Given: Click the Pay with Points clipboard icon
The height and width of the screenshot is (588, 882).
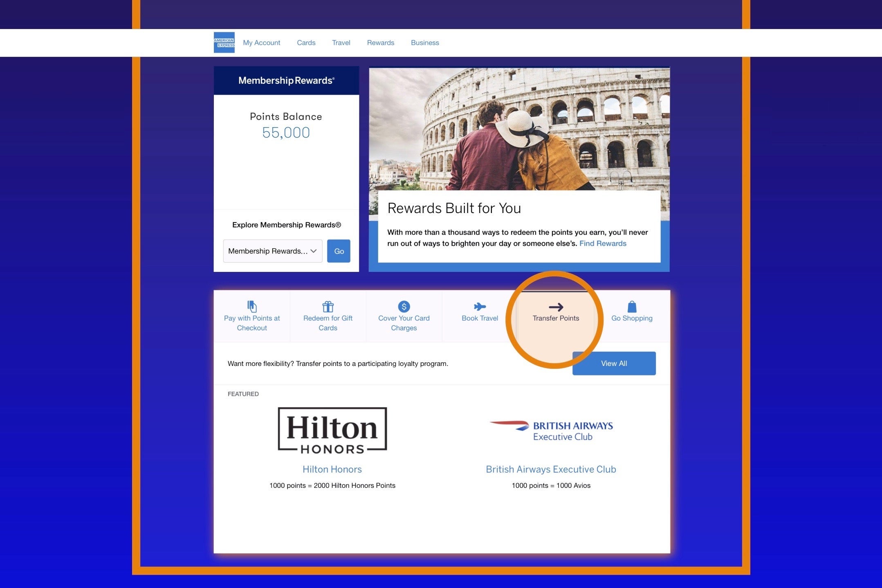Looking at the screenshot, I should click(x=252, y=306).
